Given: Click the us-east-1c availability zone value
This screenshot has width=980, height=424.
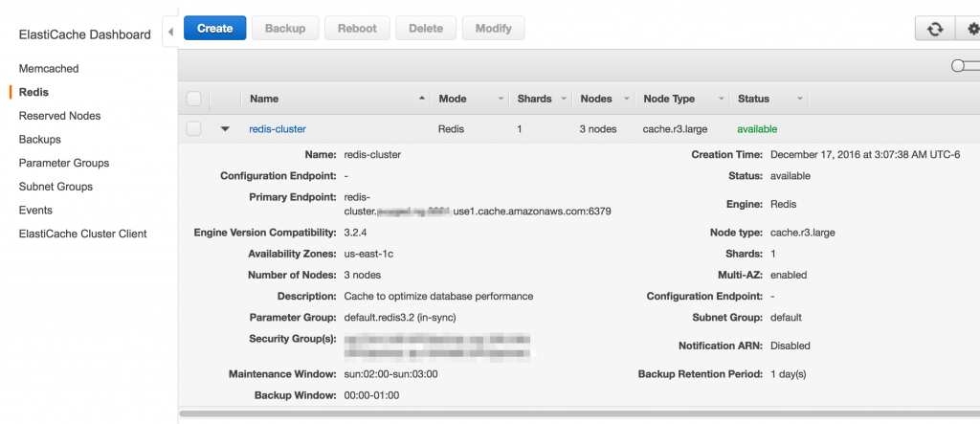Looking at the screenshot, I should click(x=368, y=254).
